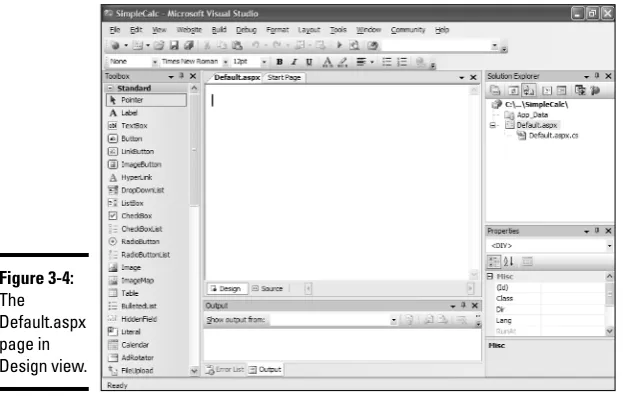The height and width of the screenshot is (396, 623).
Task: Open the alignment dropdown arrow
Action: click(x=372, y=62)
